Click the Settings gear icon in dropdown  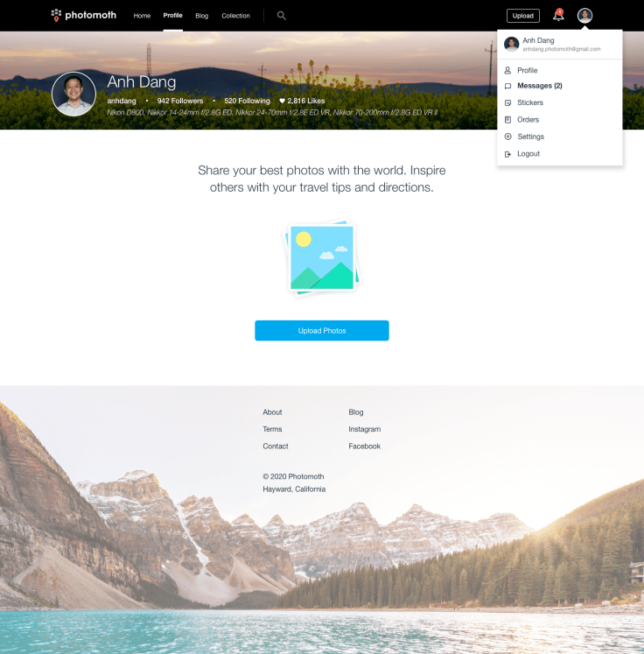point(507,137)
